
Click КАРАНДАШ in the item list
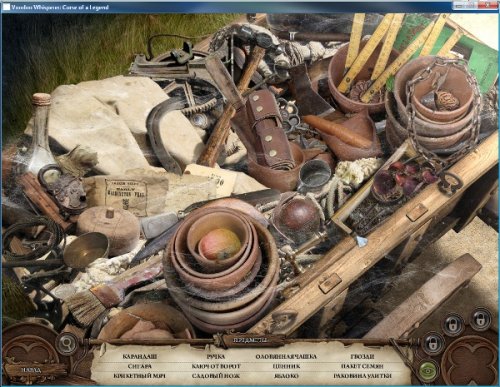(139, 357)
